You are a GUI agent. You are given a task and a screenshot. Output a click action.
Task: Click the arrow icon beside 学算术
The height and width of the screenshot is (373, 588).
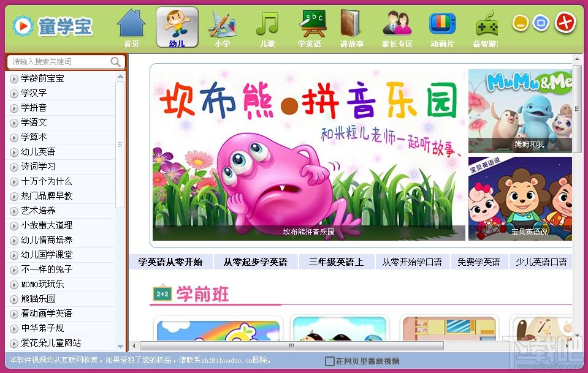[x=14, y=138]
